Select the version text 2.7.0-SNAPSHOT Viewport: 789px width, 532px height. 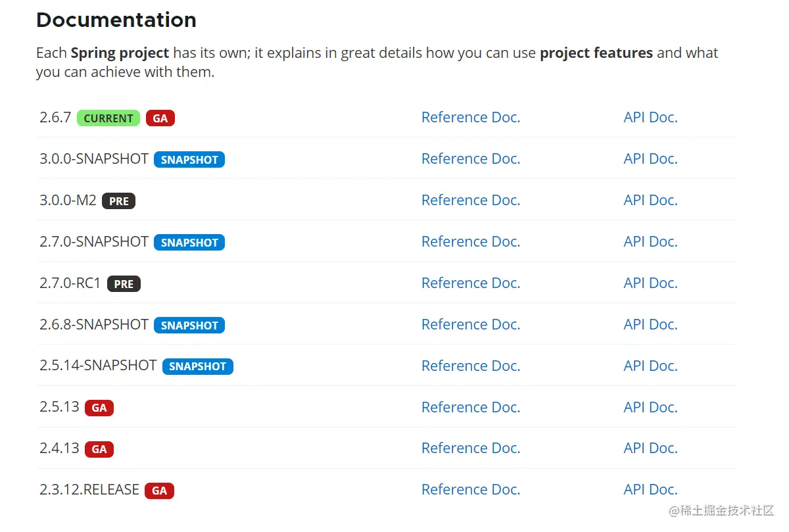pyautogui.click(x=94, y=242)
